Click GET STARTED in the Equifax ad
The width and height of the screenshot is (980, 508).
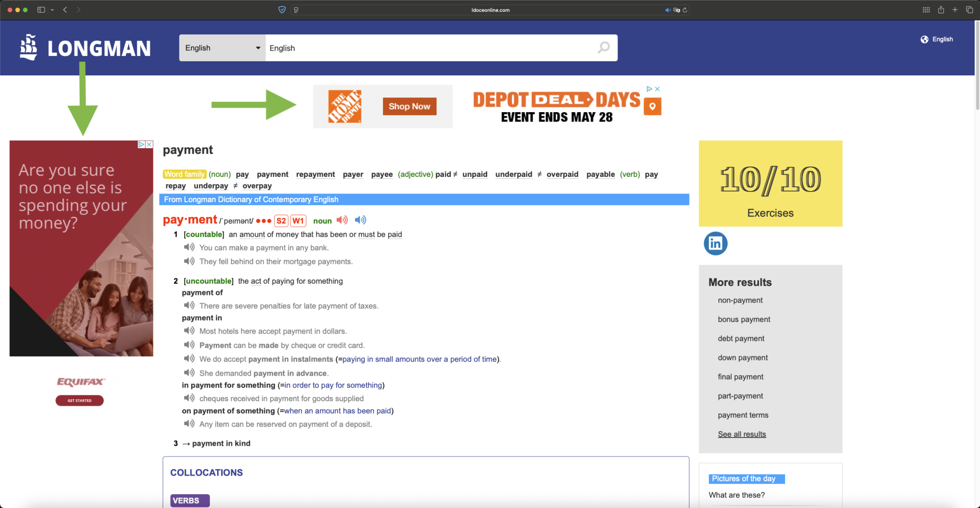[79, 400]
